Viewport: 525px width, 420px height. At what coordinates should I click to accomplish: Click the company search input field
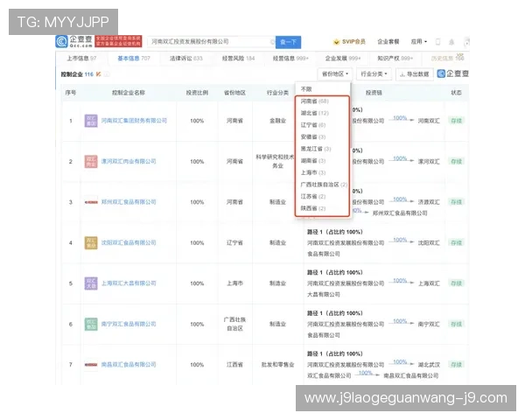pyautogui.click(x=211, y=42)
